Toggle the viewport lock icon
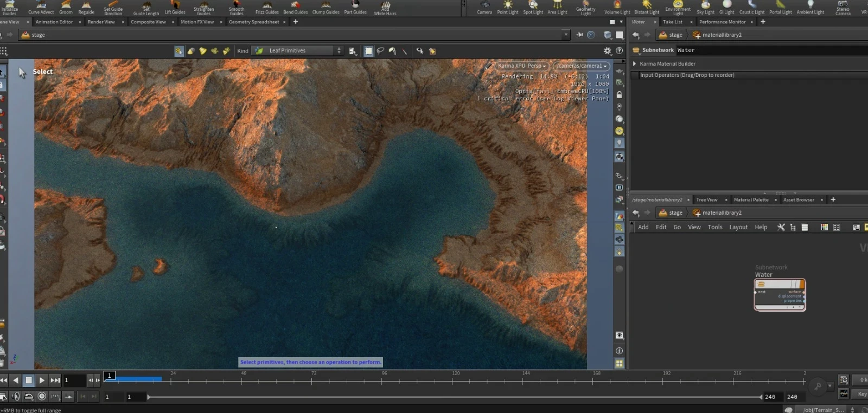Image resolution: width=868 pixels, height=413 pixels. (619, 95)
